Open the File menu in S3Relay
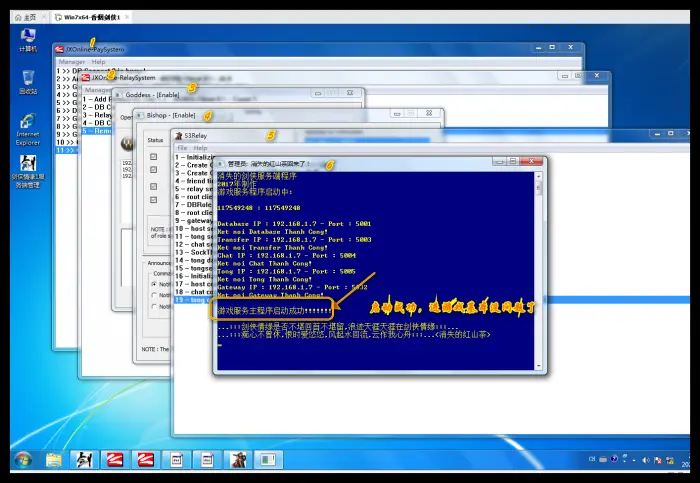The image size is (700, 483). [182, 148]
